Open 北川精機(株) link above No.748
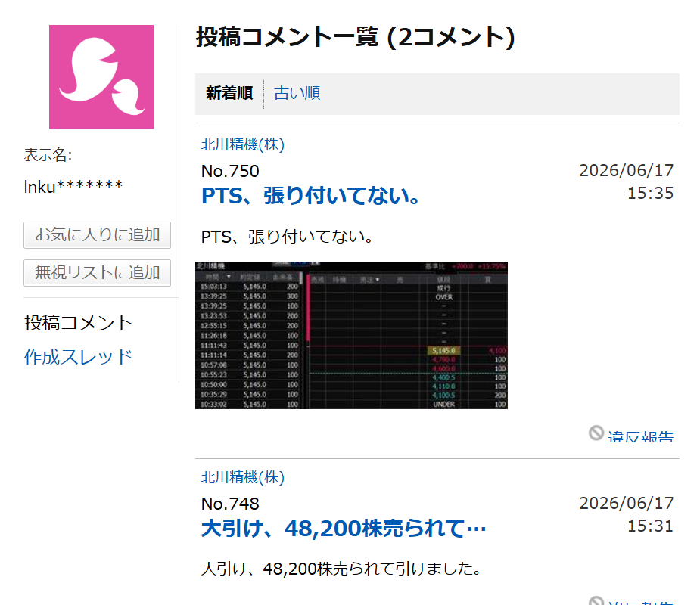 click(243, 477)
